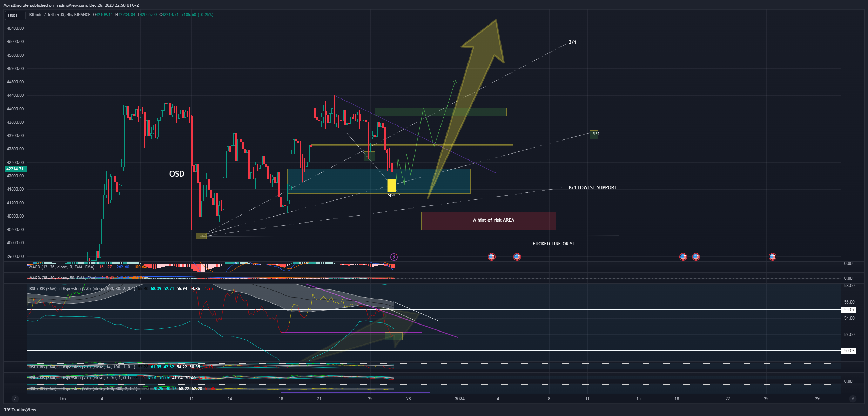This screenshot has width=868, height=416.
Task: Click the 'FUCKED LINE OR SL' annotation
Action: (x=553, y=244)
